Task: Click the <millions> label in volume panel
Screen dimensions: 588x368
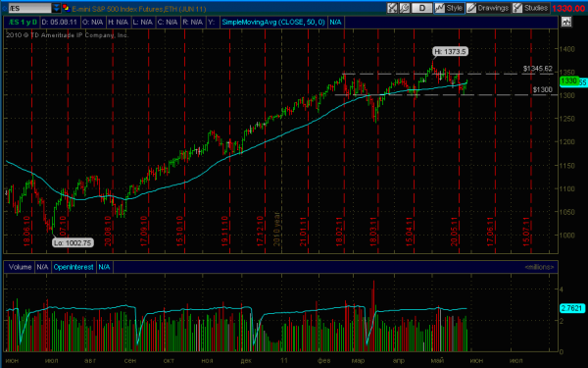Action: 539,267
